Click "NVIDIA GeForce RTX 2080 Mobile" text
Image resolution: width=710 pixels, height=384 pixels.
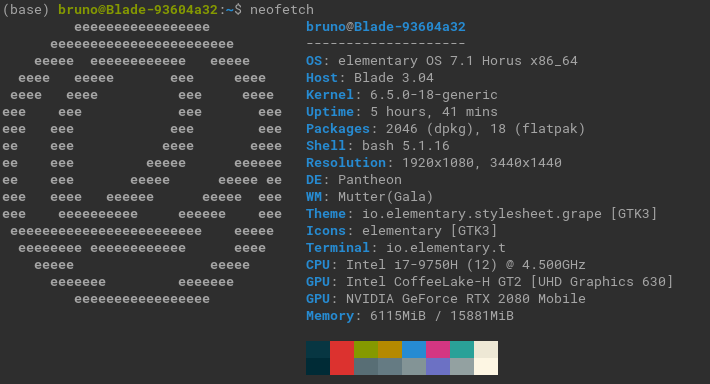click(x=465, y=299)
